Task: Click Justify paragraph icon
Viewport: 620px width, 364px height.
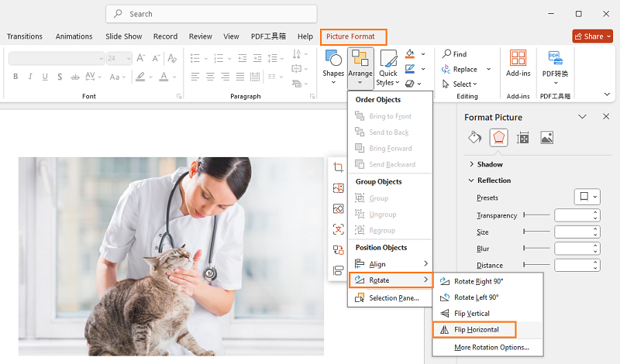Action: click(240, 77)
